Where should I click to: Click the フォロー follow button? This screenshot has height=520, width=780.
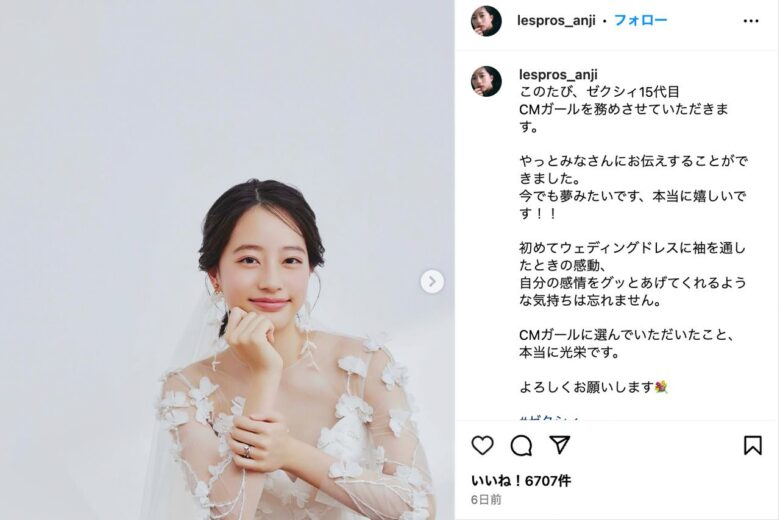(640, 20)
